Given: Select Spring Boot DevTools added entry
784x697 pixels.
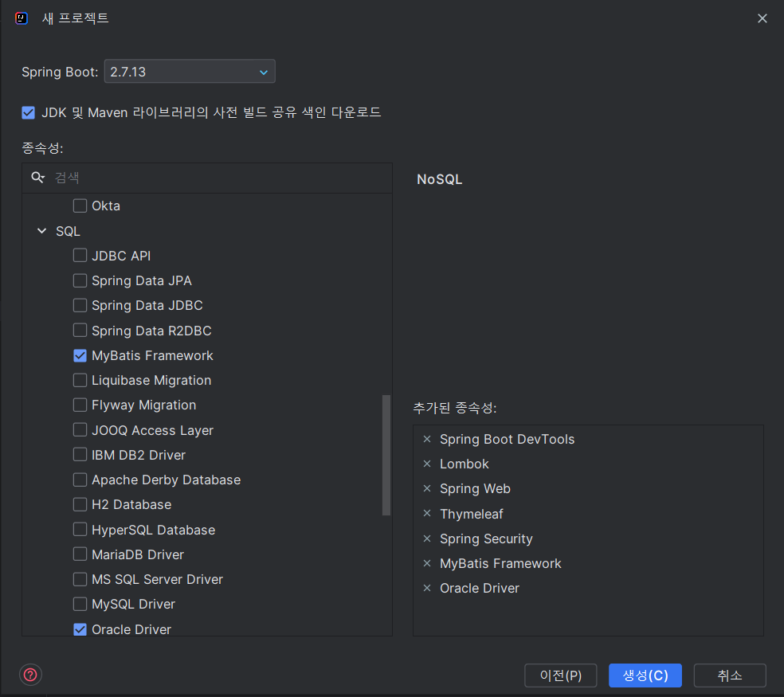Looking at the screenshot, I should click(507, 439).
